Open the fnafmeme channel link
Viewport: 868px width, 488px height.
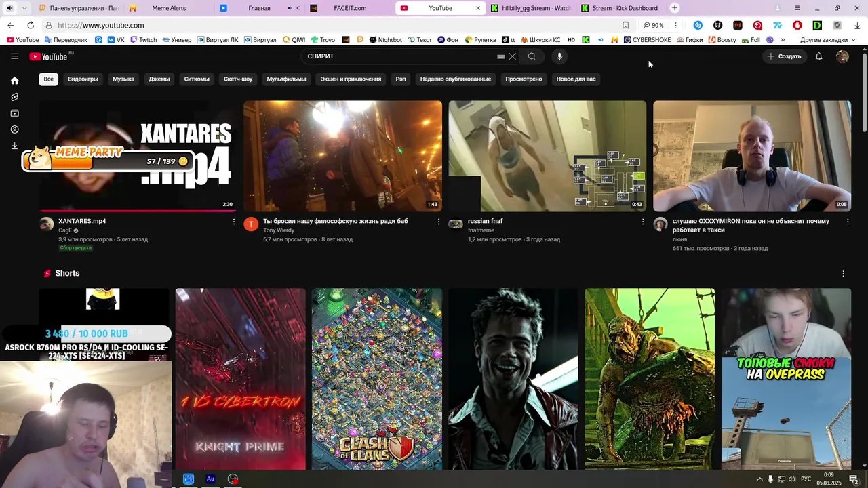481,230
